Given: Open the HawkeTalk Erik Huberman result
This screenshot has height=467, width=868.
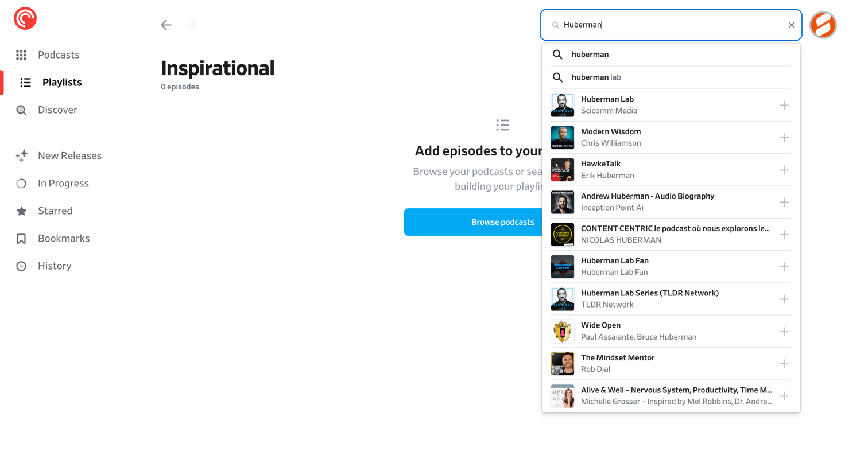Looking at the screenshot, I should click(671, 170).
